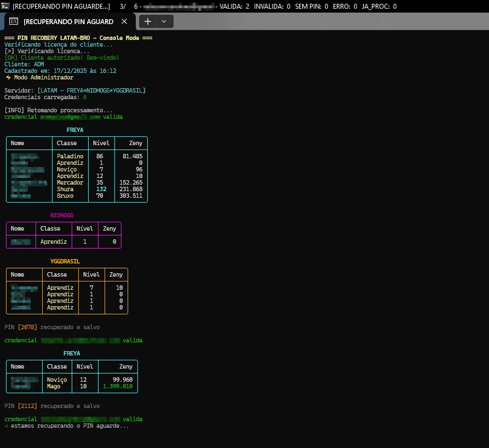Click the 'Cliente autorizado' OK message line

point(61,58)
